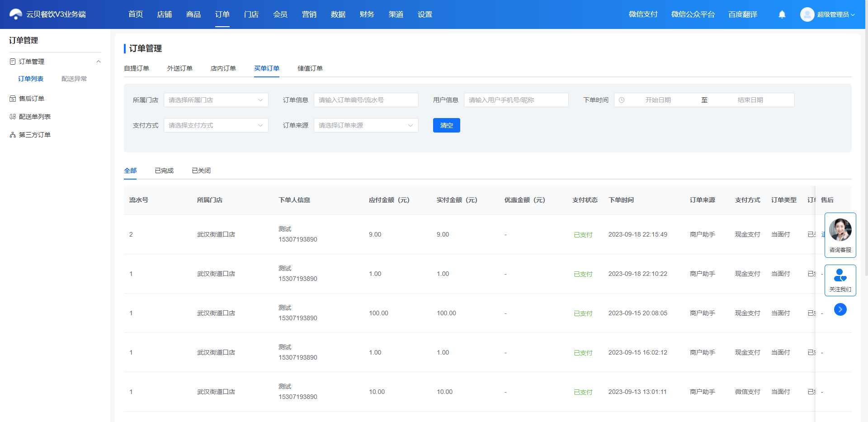Screen dimensions: 868x422
Task: Open 第三方订单 sidebar item
Action: click(x=35, y=135)
